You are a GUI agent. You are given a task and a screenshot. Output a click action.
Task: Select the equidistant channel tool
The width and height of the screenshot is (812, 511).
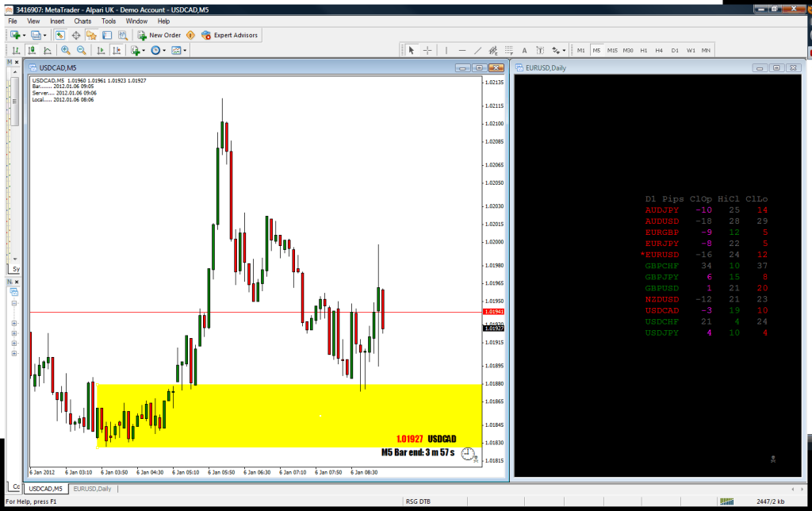point(493,50)
